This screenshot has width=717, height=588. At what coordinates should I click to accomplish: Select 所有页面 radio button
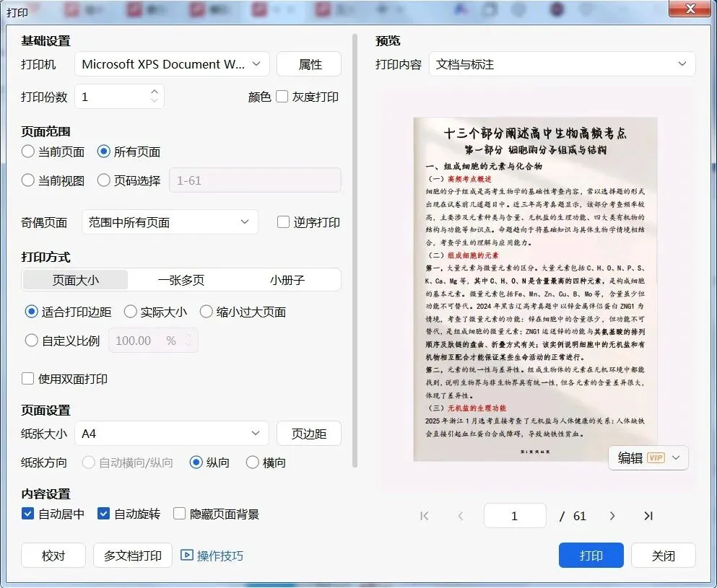[104, 152]
